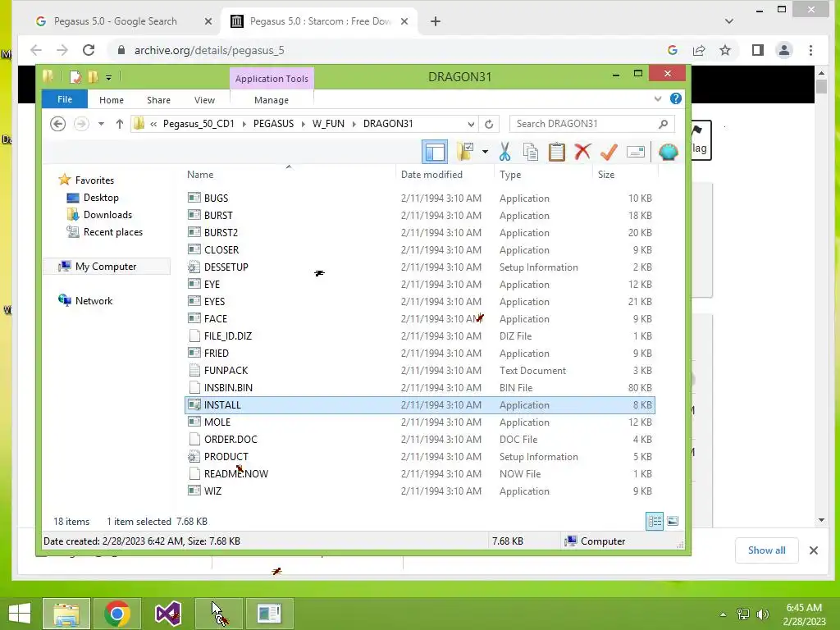Sort files by the Size column
This screenshot has height=630, width=840.
pos(624,175)
